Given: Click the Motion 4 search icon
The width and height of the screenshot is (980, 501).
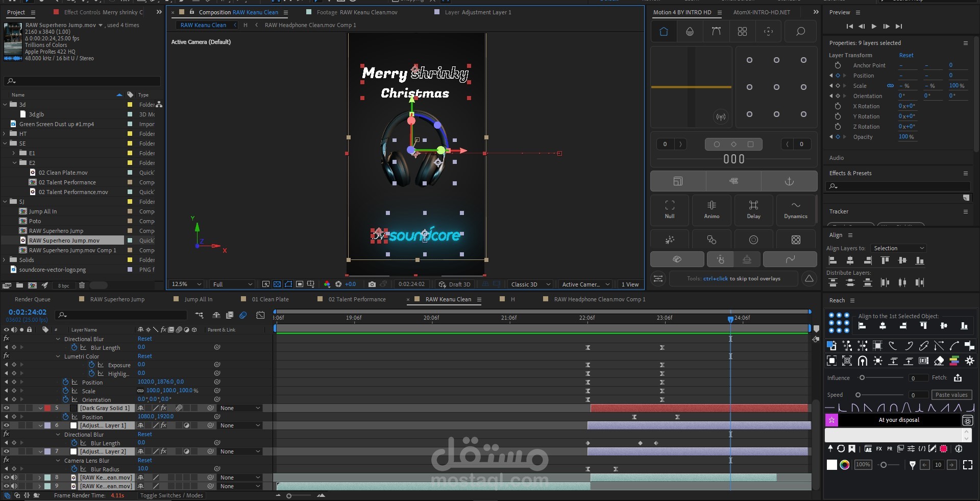Looking at the screenshot, I should click(800, 32).
